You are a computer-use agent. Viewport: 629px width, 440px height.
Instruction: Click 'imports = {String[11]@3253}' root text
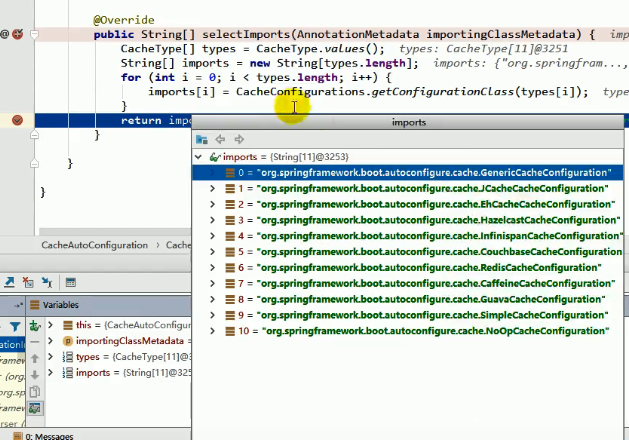click(286, 157)
